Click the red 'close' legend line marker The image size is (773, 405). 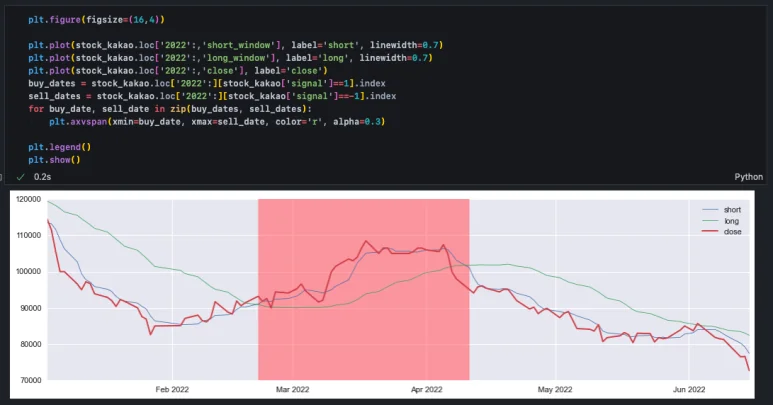click(711, 231)
